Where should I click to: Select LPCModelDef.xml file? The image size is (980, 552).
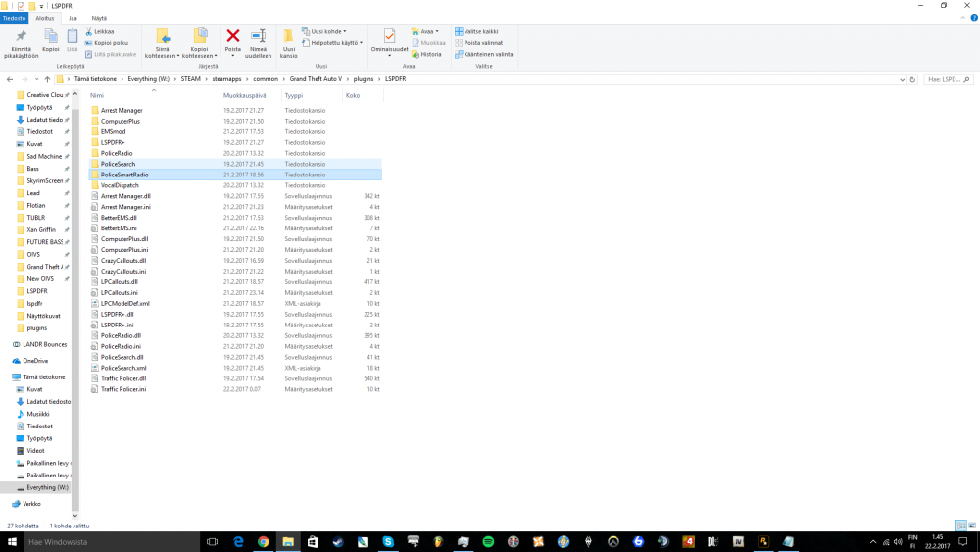(125, 304)
